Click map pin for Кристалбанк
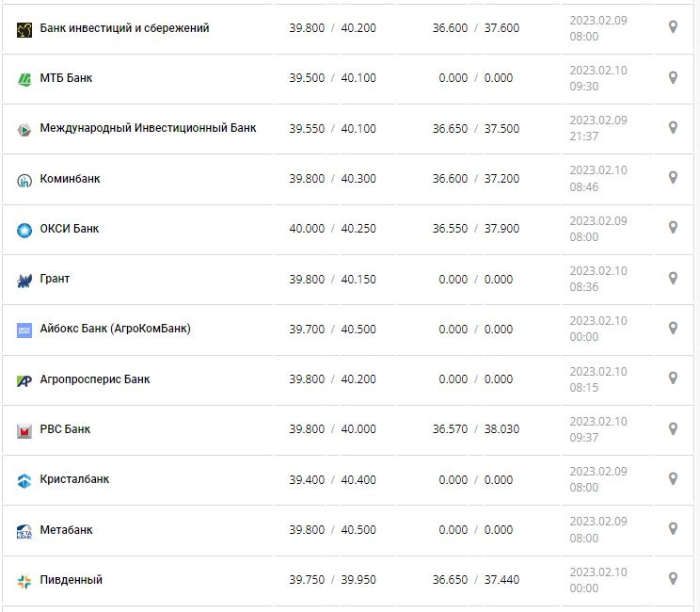Screen dimensions: 700x612 (x=673, y=478)
